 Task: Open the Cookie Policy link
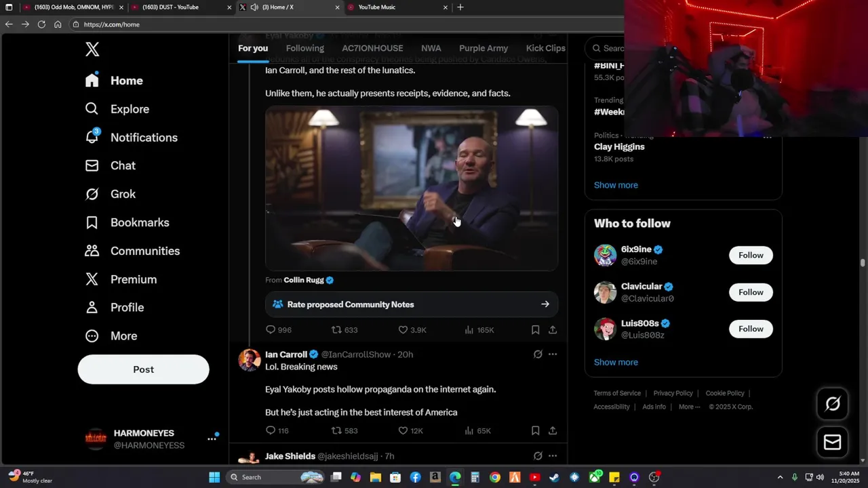click(x=725, y=393)
